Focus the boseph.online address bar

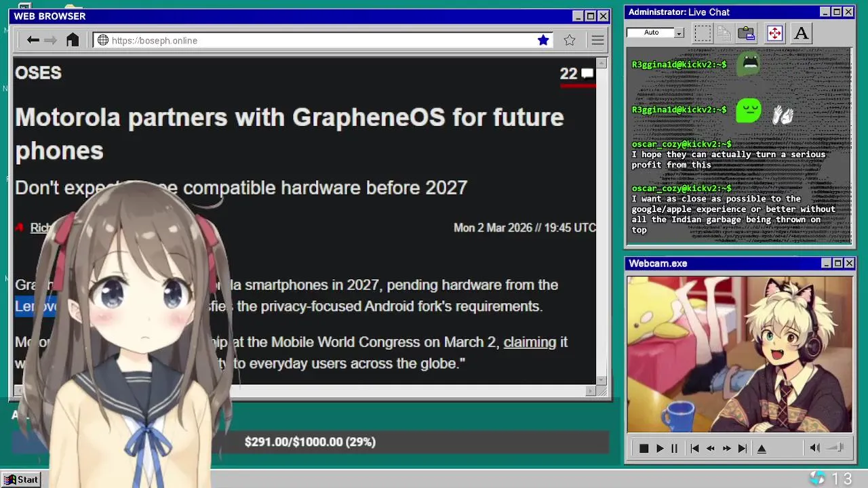(322, 40)
